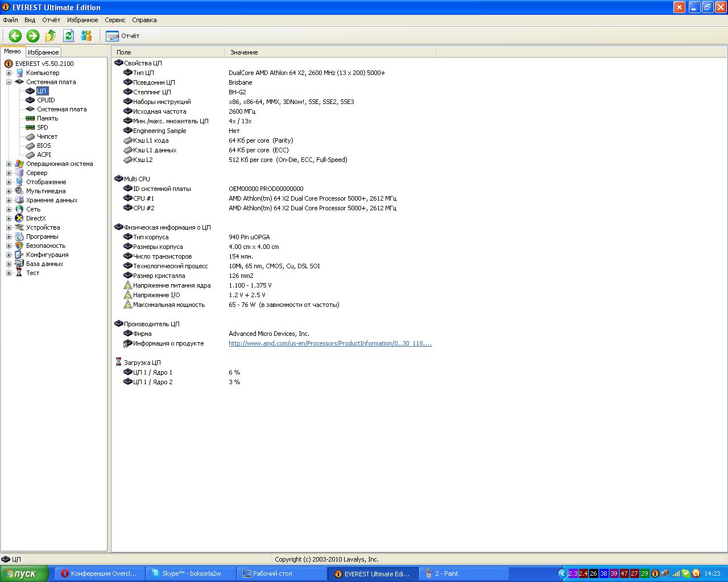Click the Multi CPU section icon
This screenshot has width=728, height=582.
(x=119, y=179)
